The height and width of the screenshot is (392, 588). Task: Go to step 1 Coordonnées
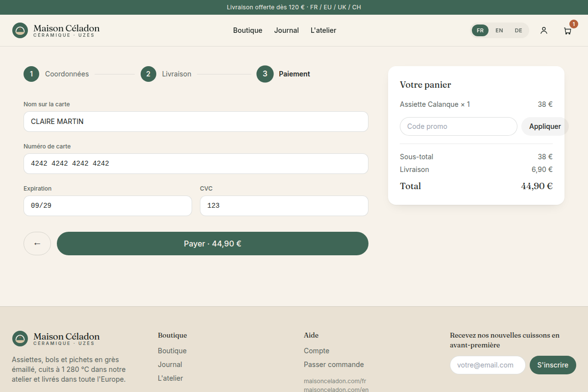point(56,74)
